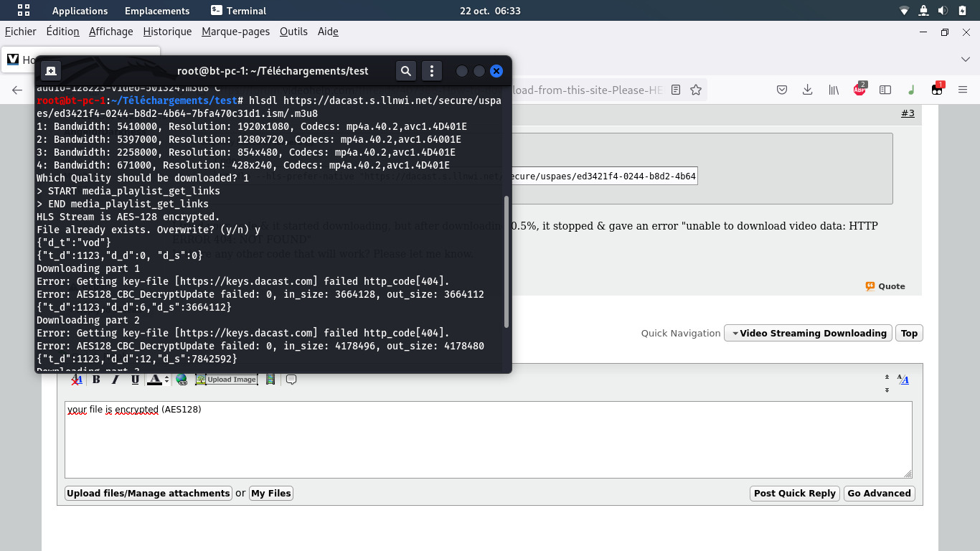Screen dimensions: 980x551
Task: Insert a link using the globe icon
Action: tap(182, 380)
